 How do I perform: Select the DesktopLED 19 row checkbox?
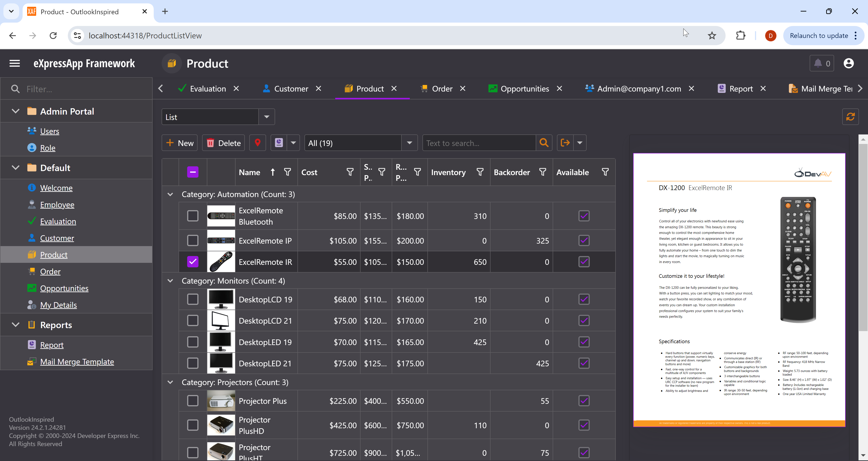pyautogui.click(x=193, y=342)
